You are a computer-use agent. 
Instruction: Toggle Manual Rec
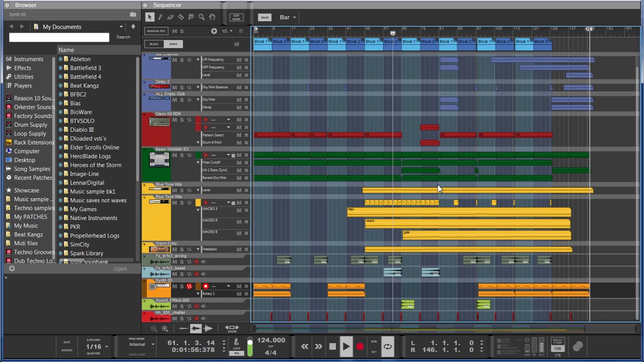156,31
